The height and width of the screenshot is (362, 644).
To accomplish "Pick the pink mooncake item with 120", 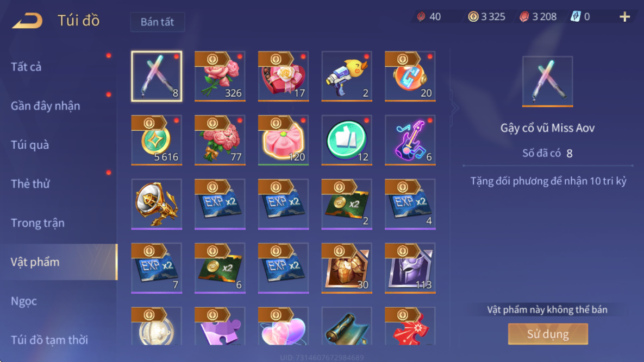I will [x=283, y=140].
